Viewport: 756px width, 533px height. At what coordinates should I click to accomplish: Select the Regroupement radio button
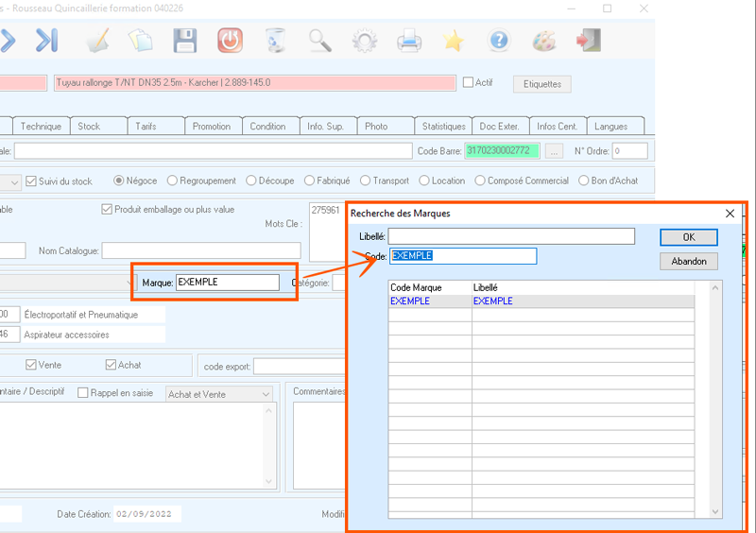172,181
